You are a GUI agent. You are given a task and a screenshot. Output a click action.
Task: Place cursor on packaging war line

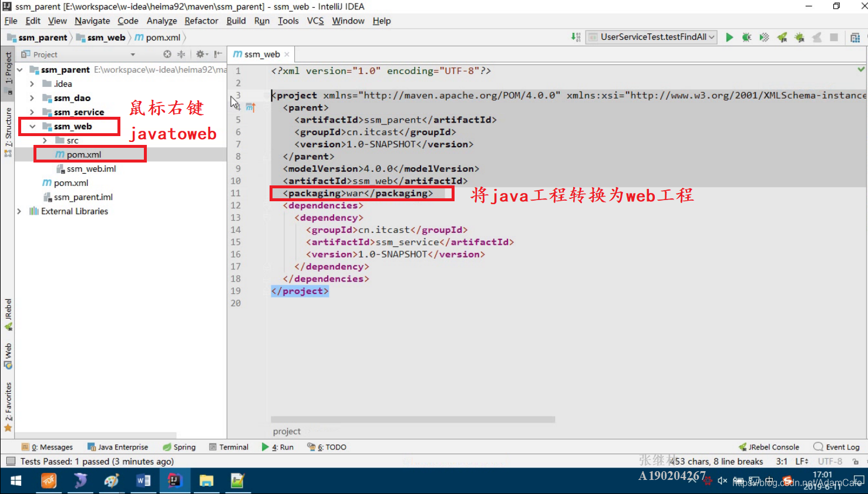[x=358, y=193]
